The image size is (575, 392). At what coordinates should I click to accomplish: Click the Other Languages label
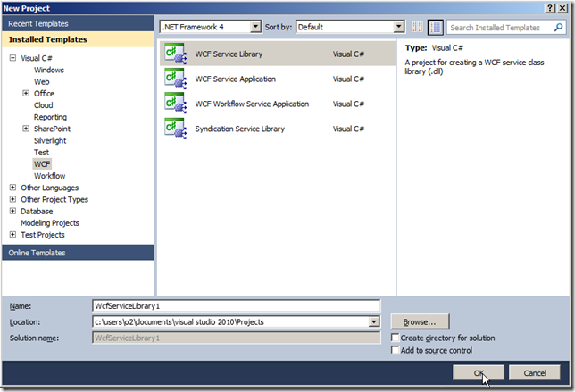tap(49, 188)
